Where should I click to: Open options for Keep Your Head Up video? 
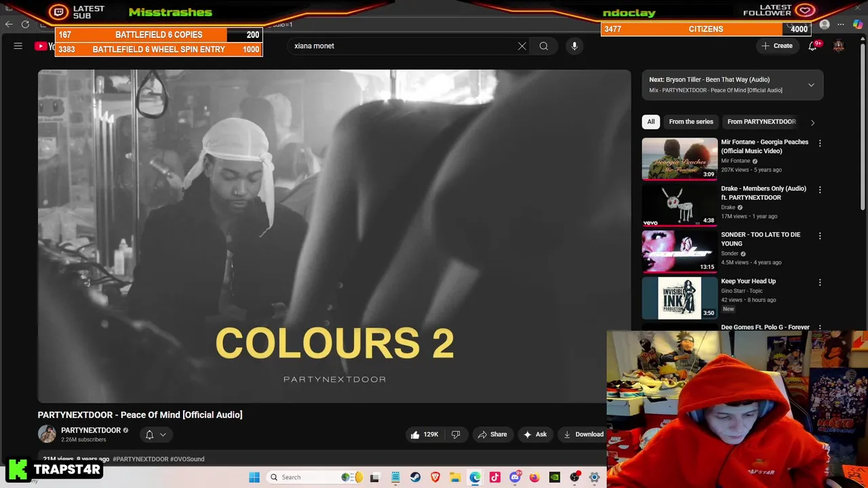pyautogui.click(x=820, y=282)
